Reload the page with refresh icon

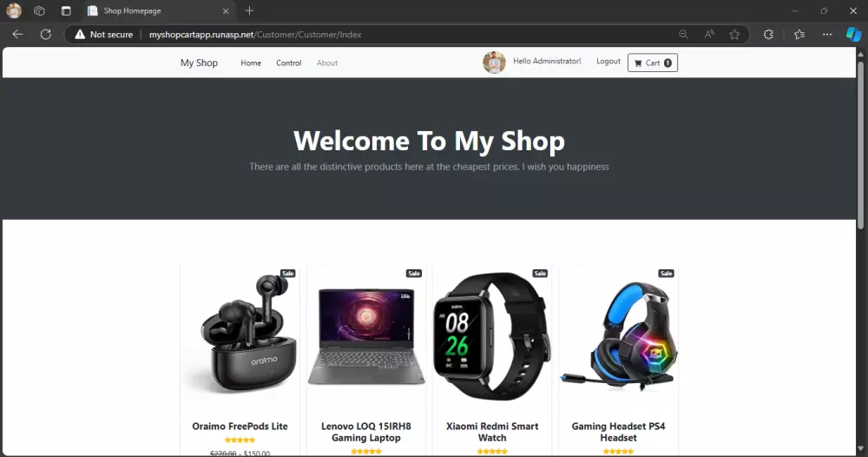tap(46, 35)
